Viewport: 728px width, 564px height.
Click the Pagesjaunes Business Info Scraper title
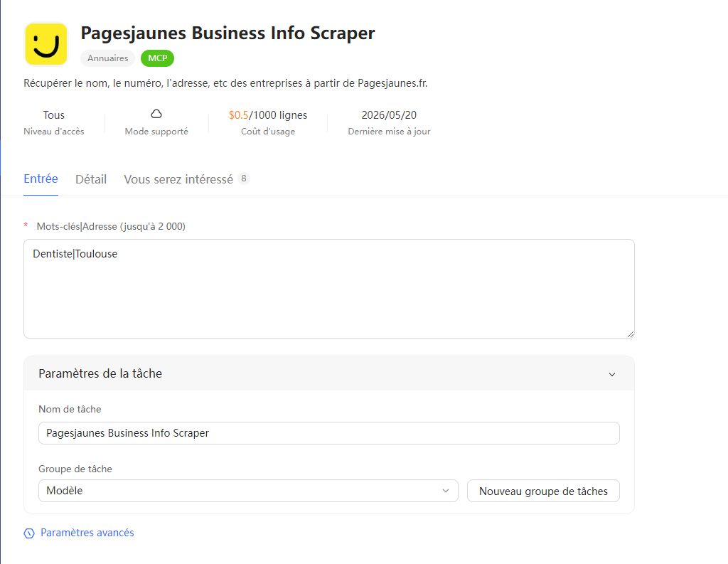click(x=227, y=33)
